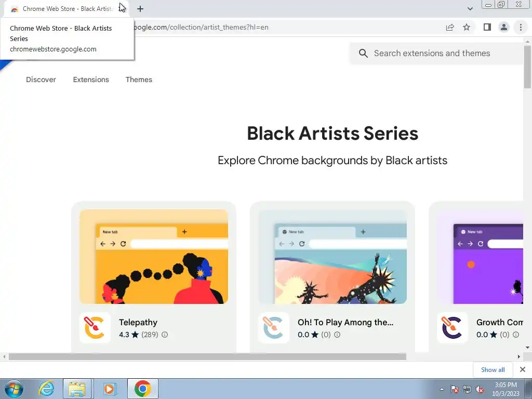Go to the Discover tab
The image size is (532, 399).
41,79
